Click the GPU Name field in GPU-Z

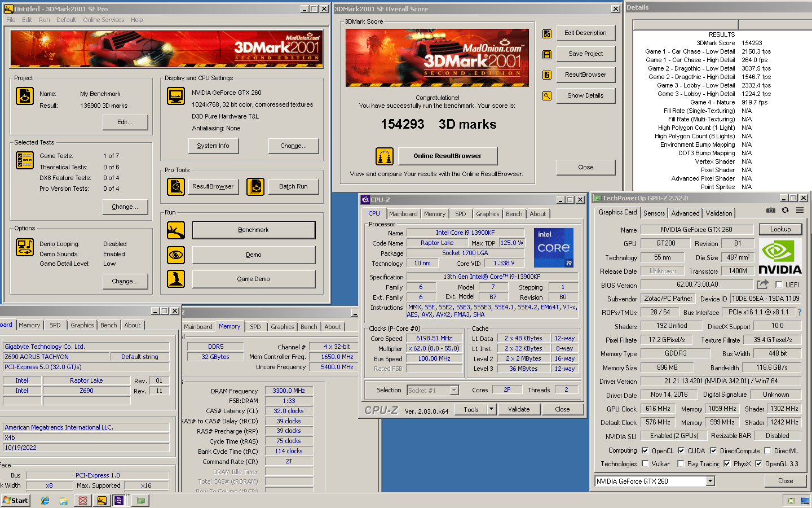click(x=697, y=230)
